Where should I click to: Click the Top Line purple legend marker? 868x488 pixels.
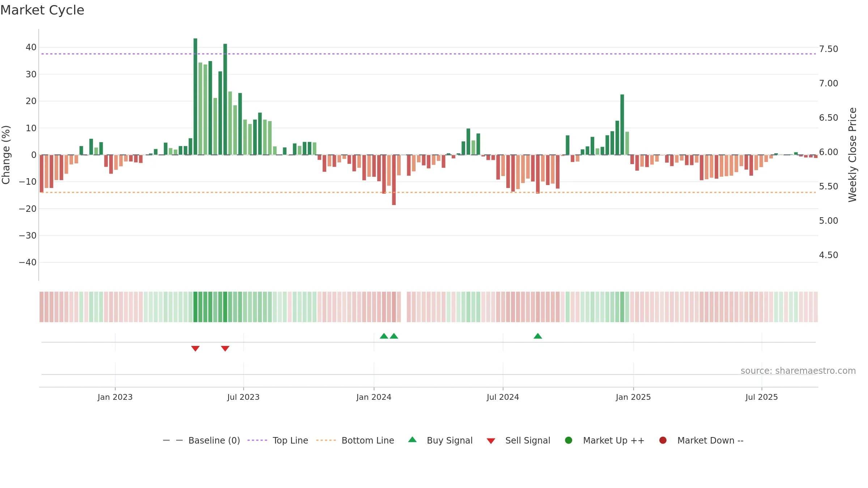[x=257, y=440]
